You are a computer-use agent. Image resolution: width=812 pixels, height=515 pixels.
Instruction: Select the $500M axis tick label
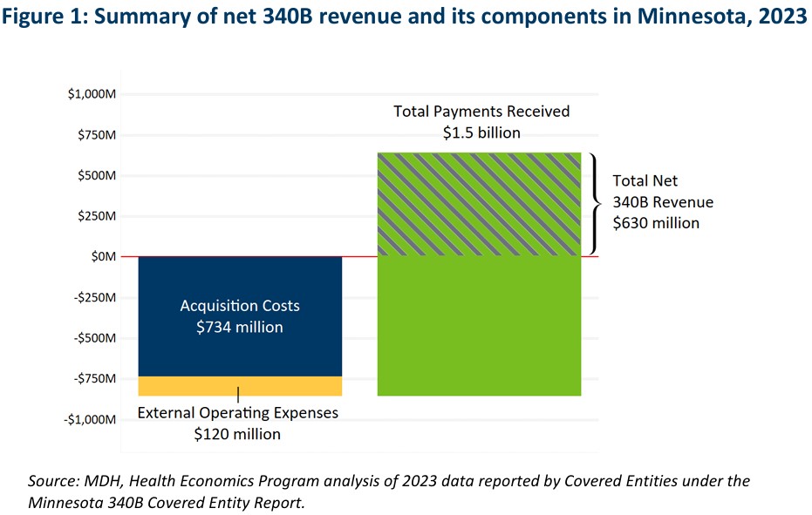tap(96, 175)
